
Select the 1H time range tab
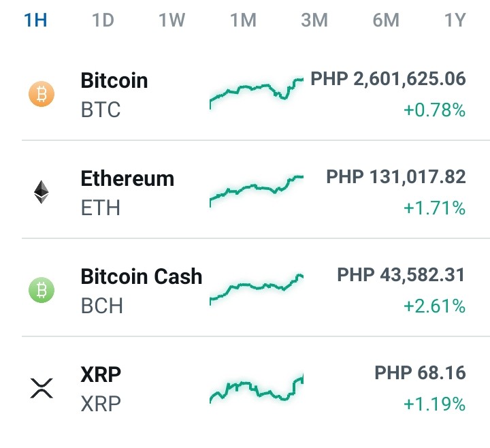pos(35,20)
